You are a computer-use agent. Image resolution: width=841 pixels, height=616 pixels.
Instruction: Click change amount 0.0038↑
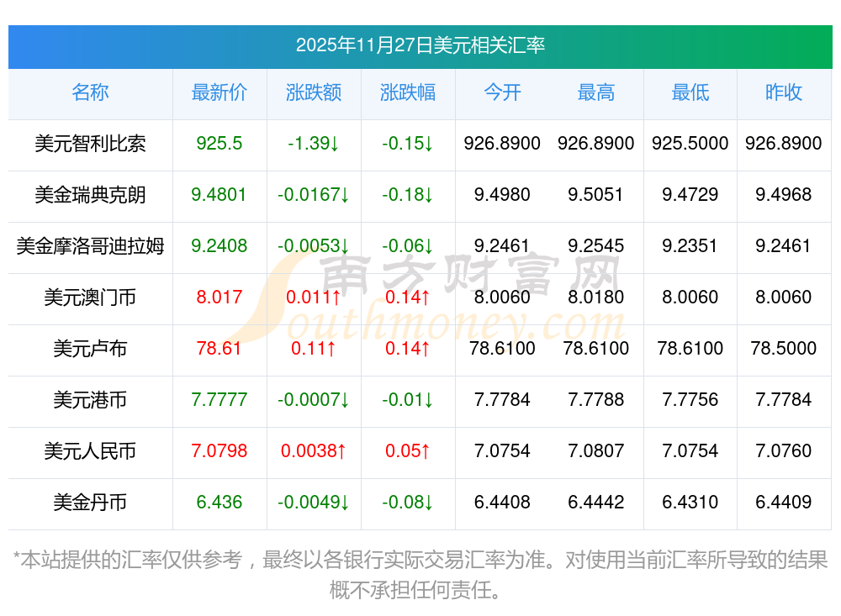[313, 451]
